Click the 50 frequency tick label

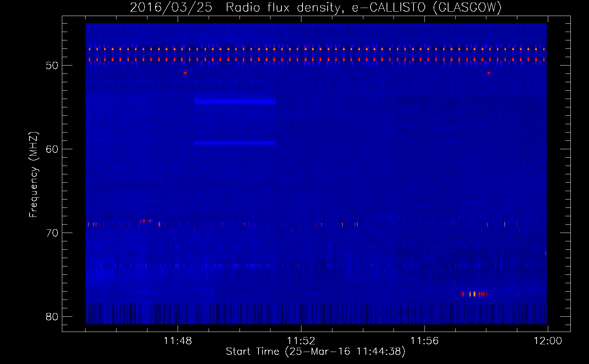tap(52, 66)
